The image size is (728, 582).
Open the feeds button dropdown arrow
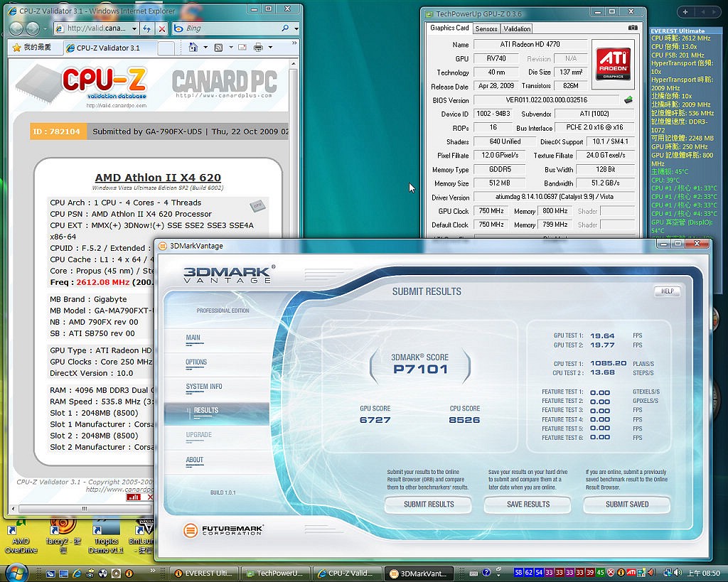coord(231,48)
